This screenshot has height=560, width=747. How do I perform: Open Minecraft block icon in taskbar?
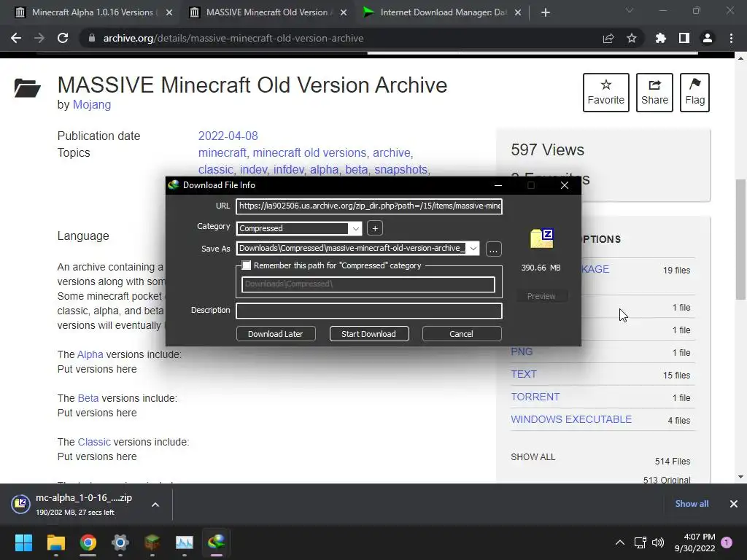click(152, 542)
